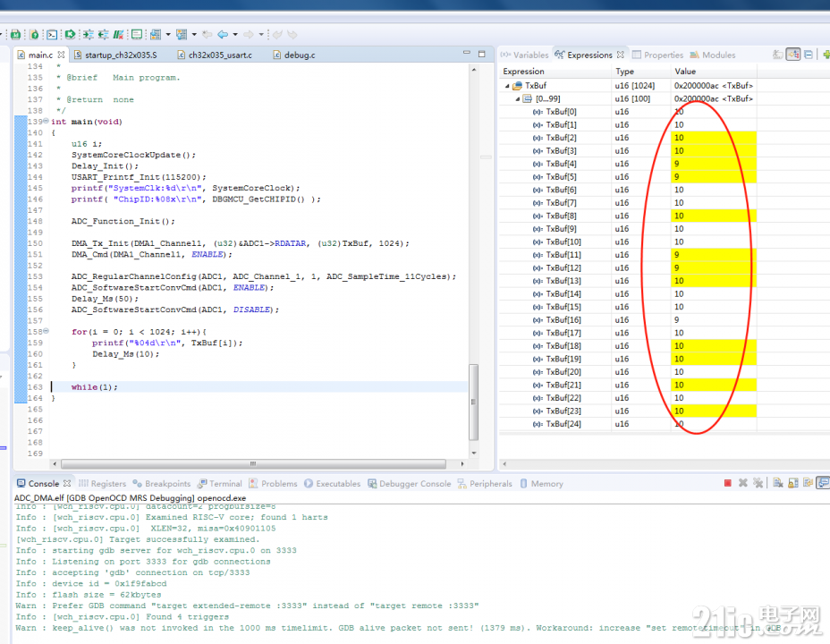Click Remove Launch grey X icon
830x644 pixels.
click(743, 483)
